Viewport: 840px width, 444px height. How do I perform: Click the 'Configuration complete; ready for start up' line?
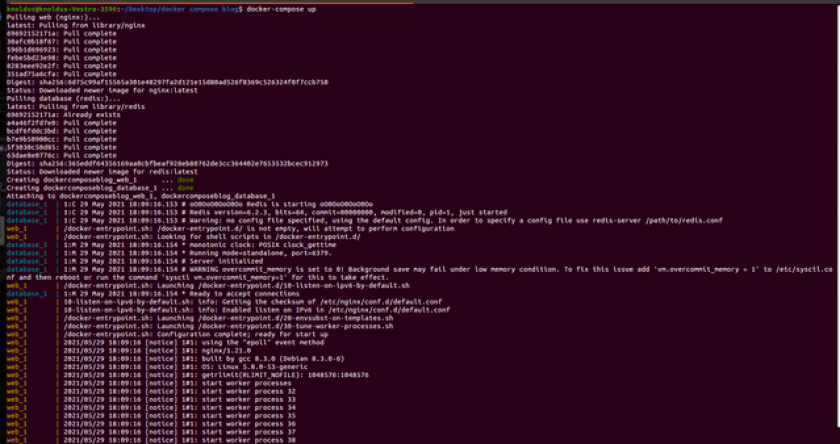click(167, 334)
